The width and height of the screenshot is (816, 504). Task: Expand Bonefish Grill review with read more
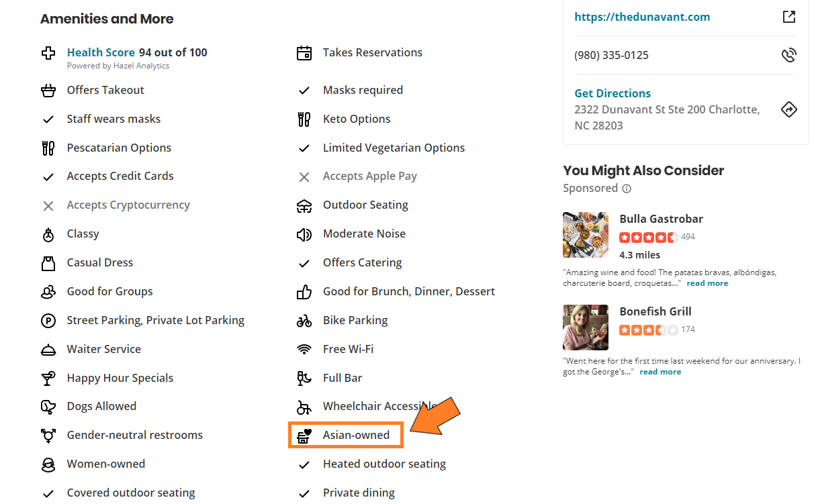pos(660,372)
